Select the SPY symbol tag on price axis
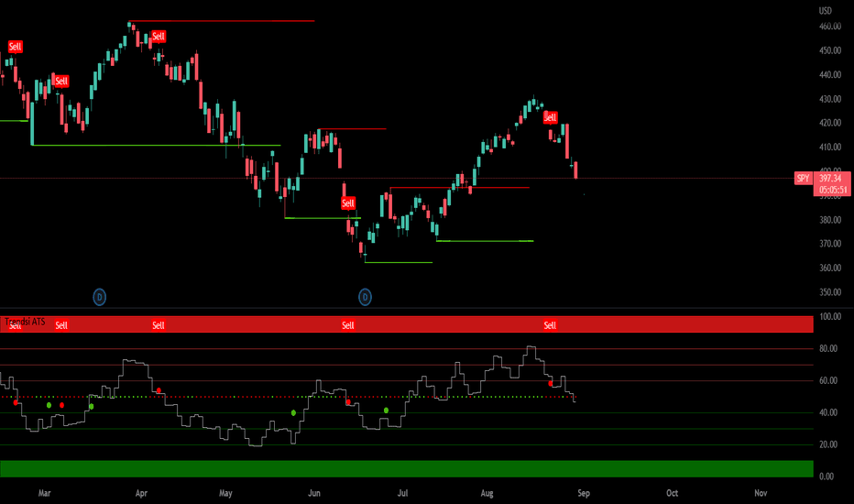This screenshot has height=504, width=854. coord(803,178)
